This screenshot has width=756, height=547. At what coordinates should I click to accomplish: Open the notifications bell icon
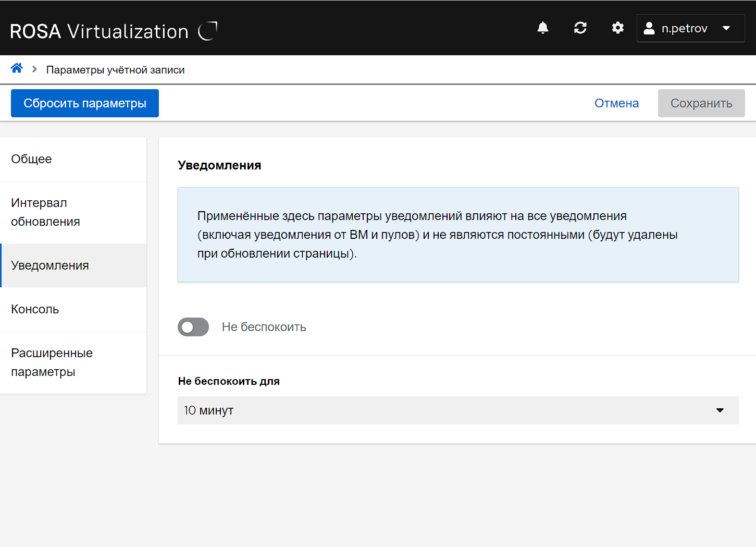542,28
